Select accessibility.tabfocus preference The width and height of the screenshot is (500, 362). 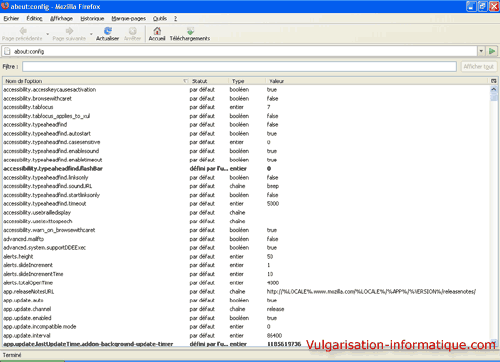[246, 107]
